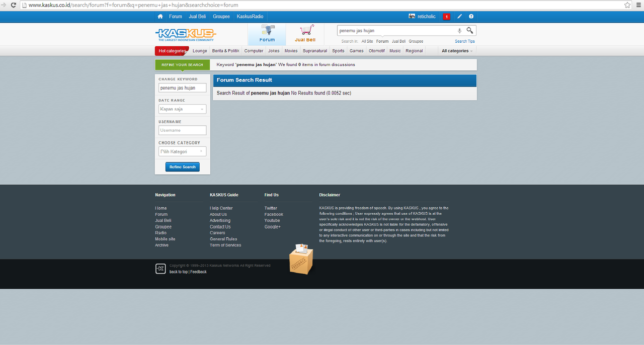Image resolution: width=644 pixels, height=345 pixels.
Task: Open Jual Beli in top navigation
Action: tap(197, 17)
